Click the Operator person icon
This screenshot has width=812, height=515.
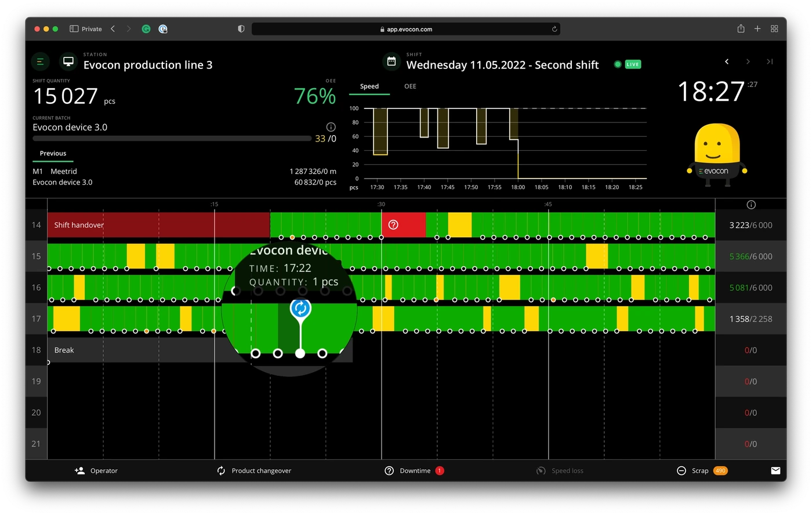(x=79, y=471)
